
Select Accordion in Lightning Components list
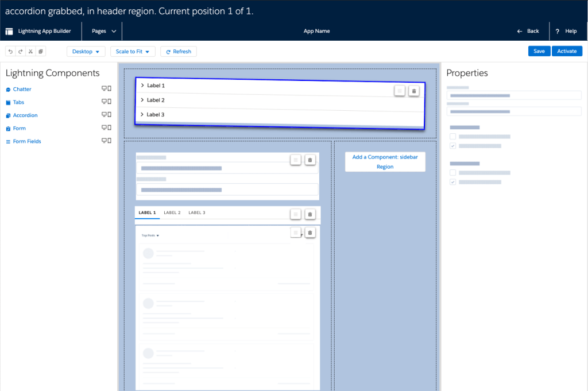(25, 115)
